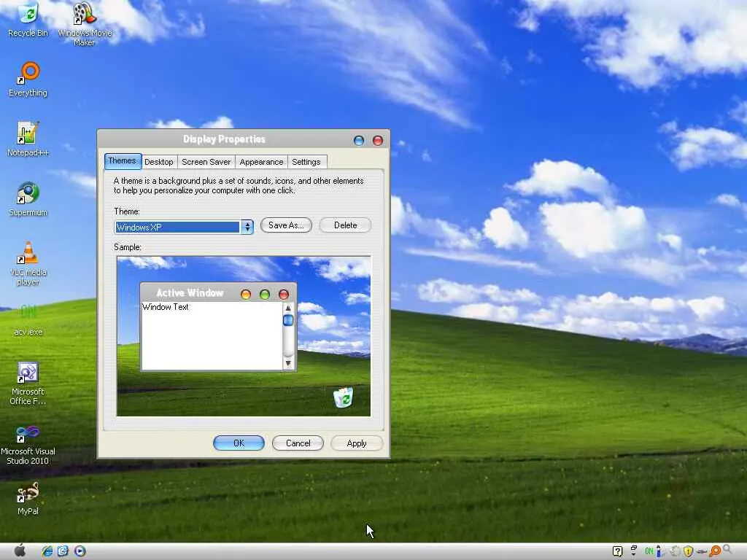Image resolution: width=747 pixels, height=560 pixels.
Task: Click the "Window Text" in the sample window
Action: (166, 307)
